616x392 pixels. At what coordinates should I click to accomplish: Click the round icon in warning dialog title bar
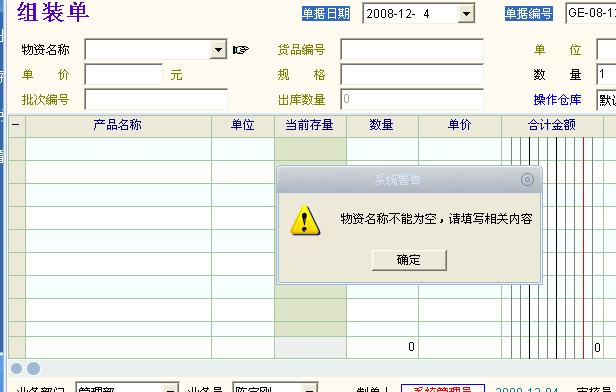[x=527, y=180]
